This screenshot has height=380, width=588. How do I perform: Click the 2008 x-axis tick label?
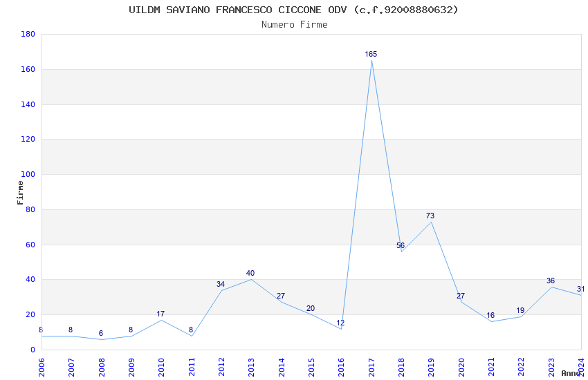pyautogui.click(x=102, y=368)
